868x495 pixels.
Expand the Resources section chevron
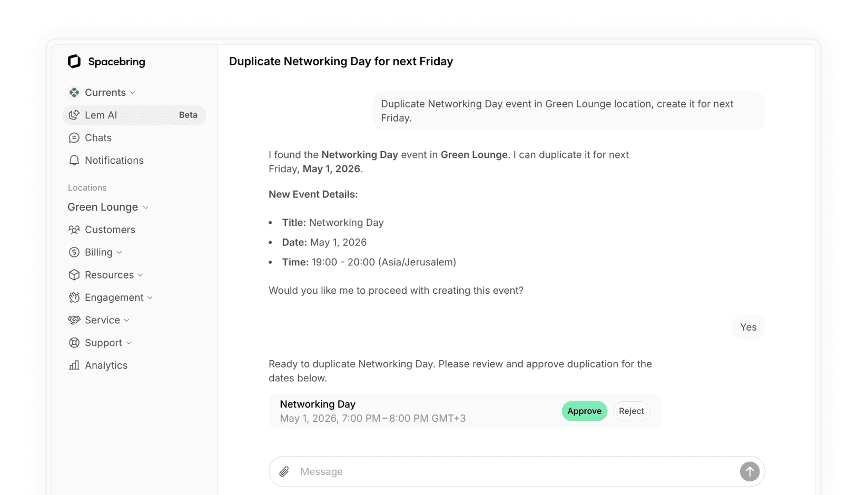(141, 275)
